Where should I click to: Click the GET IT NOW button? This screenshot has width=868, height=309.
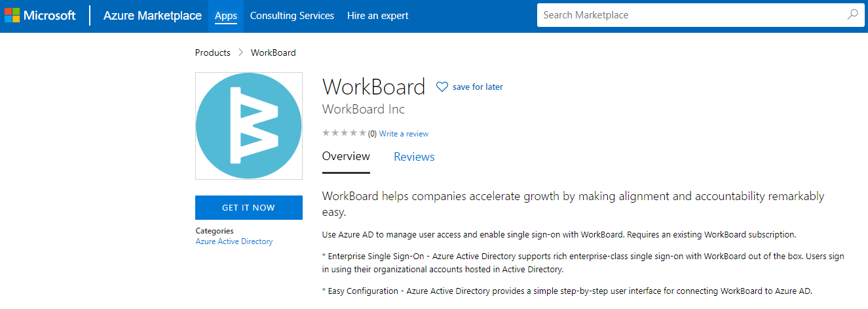pyautogui.click(x=249, y=207)
